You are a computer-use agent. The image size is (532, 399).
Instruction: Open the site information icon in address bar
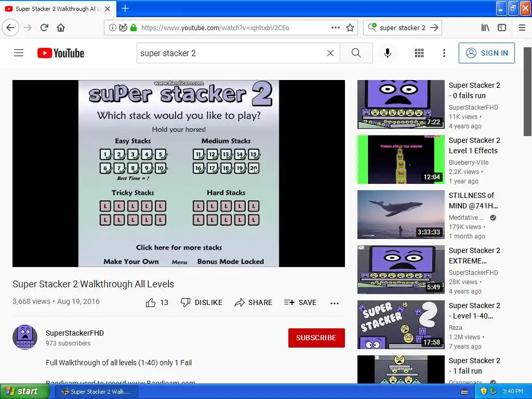coord(112,28)
